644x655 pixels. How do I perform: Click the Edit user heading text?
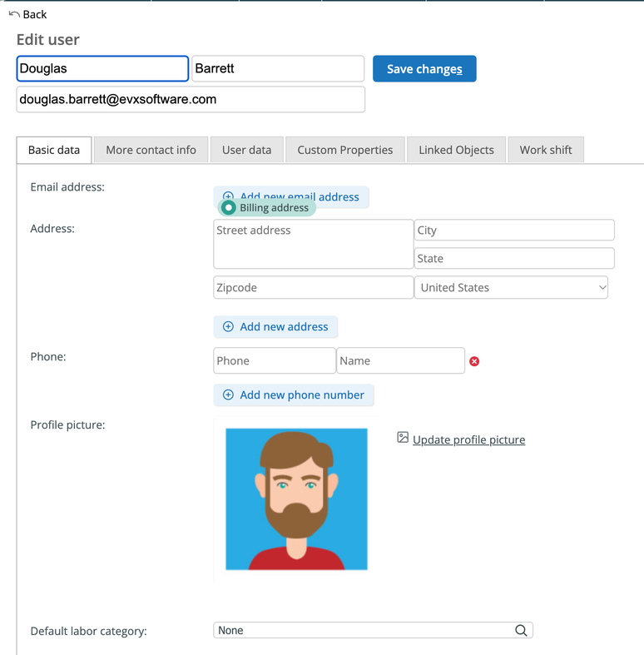[x=48, y=40]
